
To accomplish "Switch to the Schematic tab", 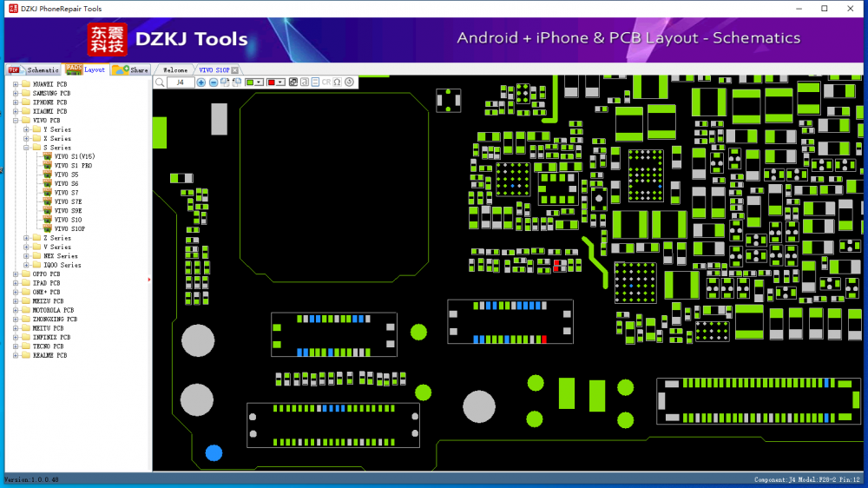I will tap(34, 69).
